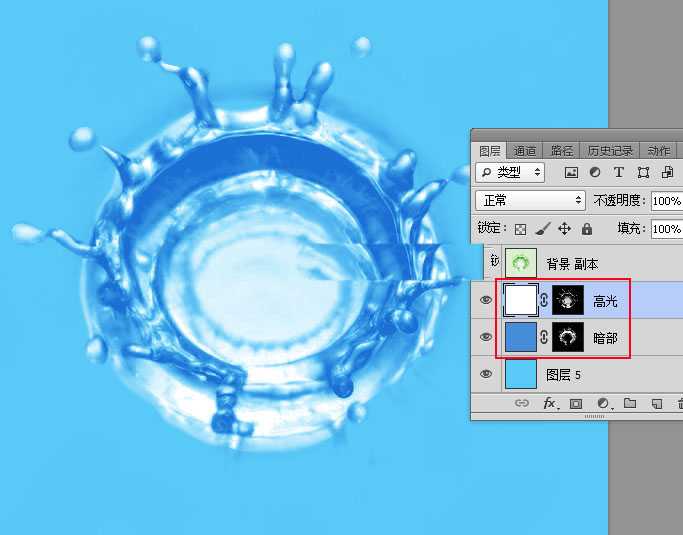Add a layer mask using bottom icon
The image size is (683, 535).
point(576,404)
